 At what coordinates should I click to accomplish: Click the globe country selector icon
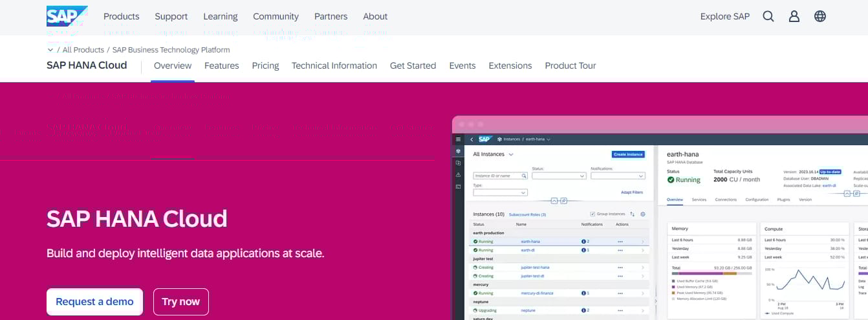[x=820, y=16]
